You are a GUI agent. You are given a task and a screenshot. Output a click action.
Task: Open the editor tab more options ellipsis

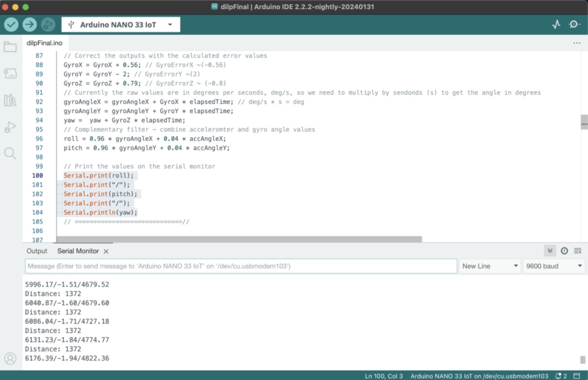click(577, 43)
